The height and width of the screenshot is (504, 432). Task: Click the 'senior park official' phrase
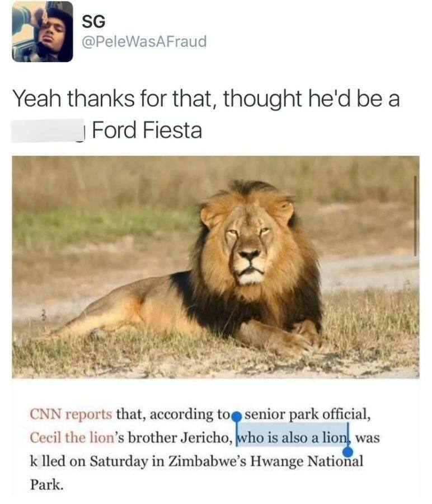pos(308,416)
